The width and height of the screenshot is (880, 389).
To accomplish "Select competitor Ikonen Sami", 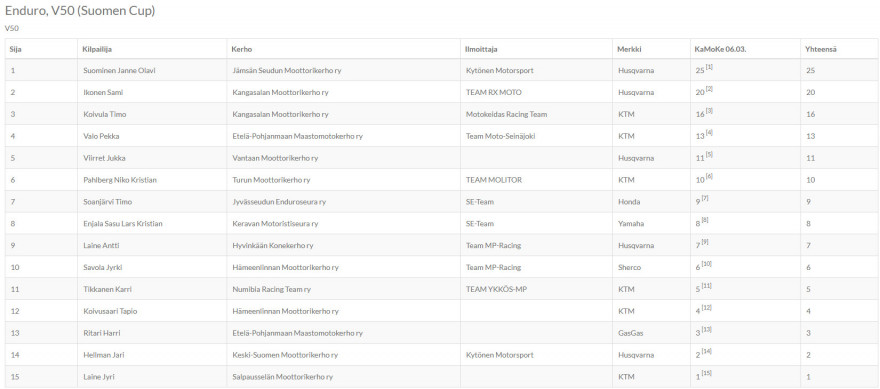I will click(103, 93).
